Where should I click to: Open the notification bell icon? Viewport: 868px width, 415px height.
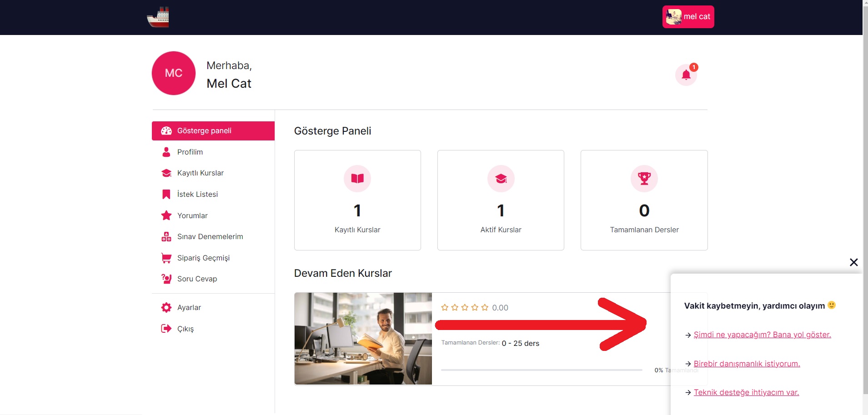click(x=686, y=75)
